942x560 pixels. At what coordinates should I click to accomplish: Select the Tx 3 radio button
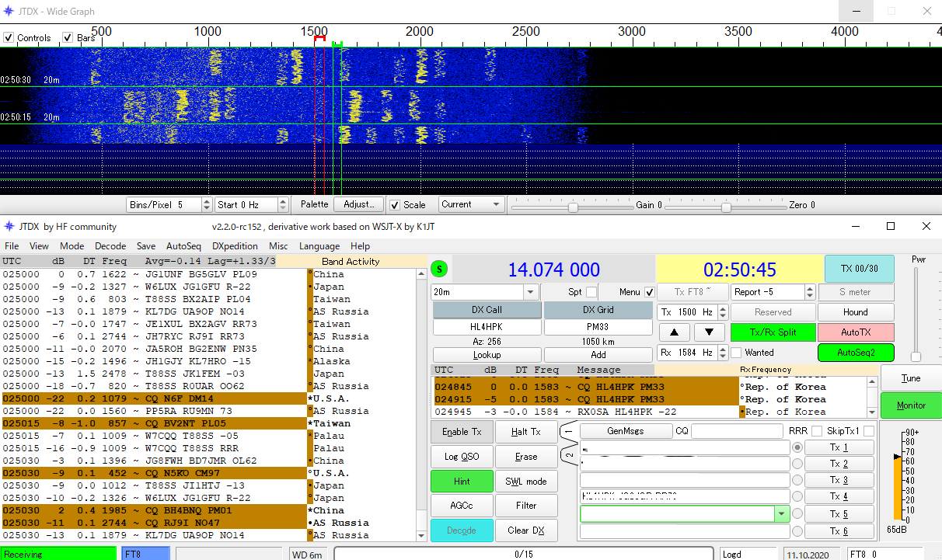tap(796, 481)
